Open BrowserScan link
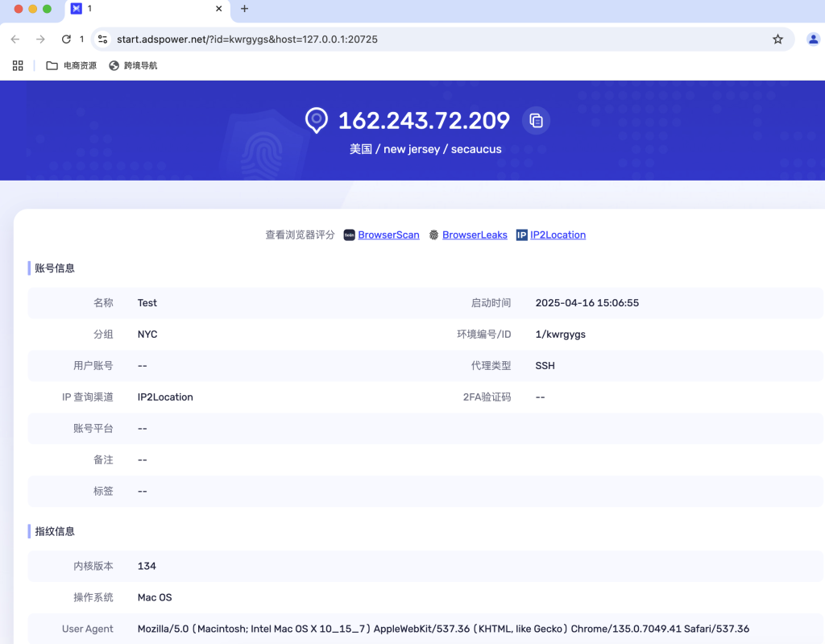 point(388,235)
